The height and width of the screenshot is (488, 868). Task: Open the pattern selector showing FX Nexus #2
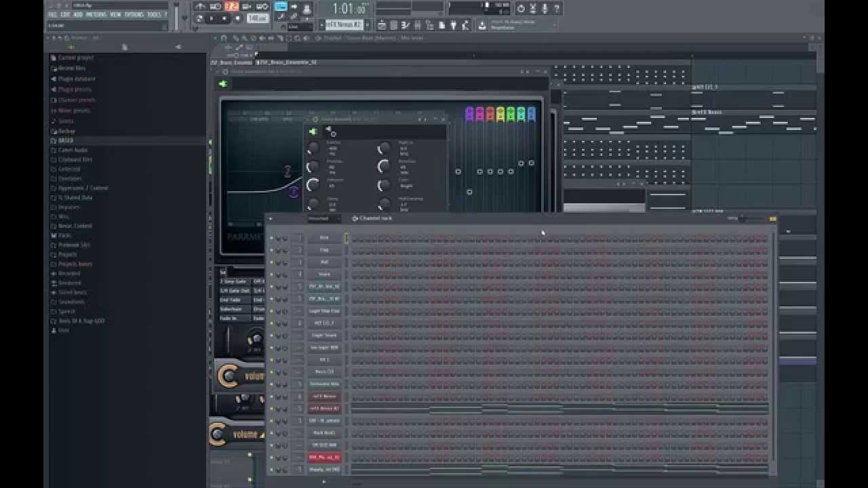pyautogui.click(x=344, y=25)
